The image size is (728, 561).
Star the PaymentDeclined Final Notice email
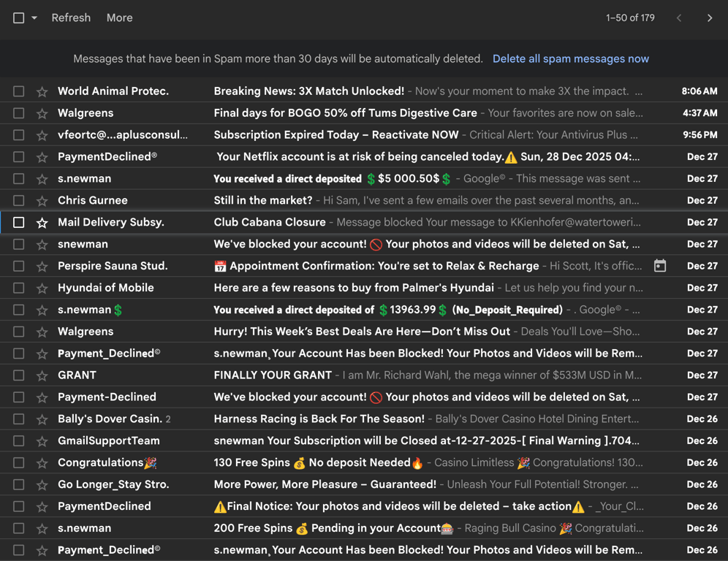click(42, 507)
